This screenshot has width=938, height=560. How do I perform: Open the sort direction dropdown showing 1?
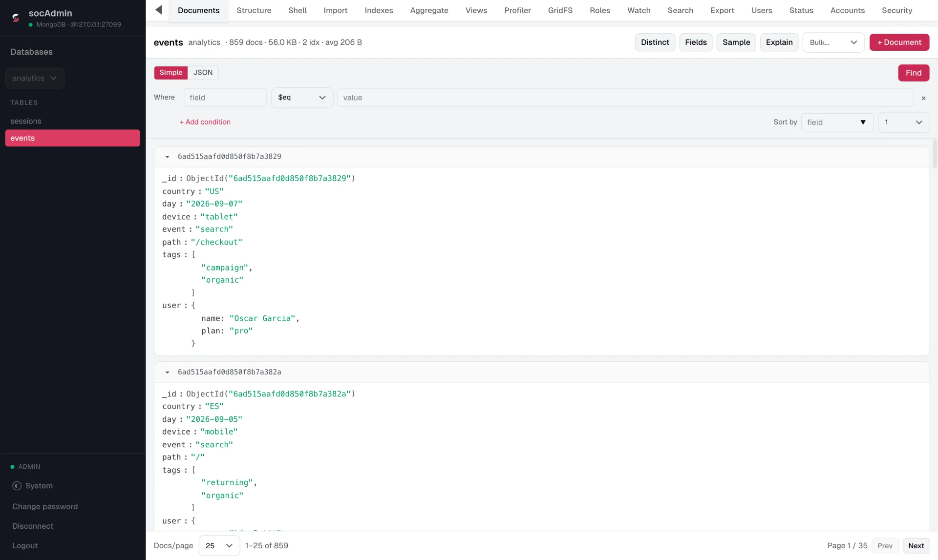904,123
